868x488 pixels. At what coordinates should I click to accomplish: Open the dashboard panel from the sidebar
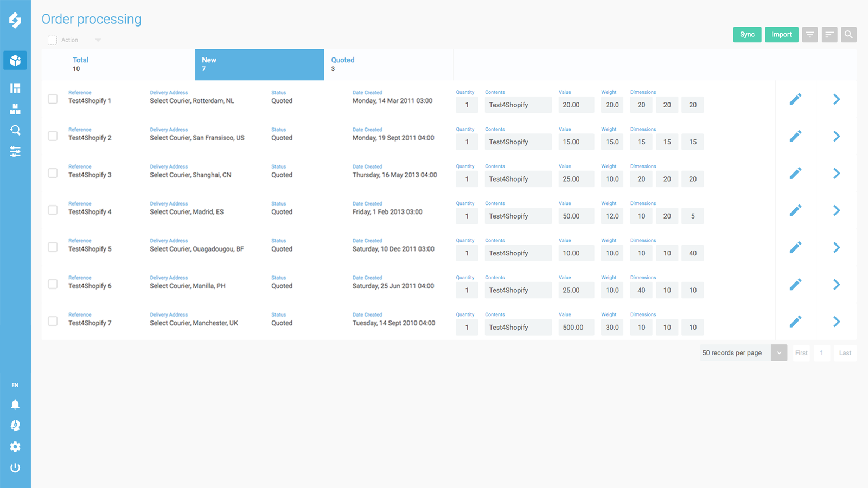pos(15,87)
